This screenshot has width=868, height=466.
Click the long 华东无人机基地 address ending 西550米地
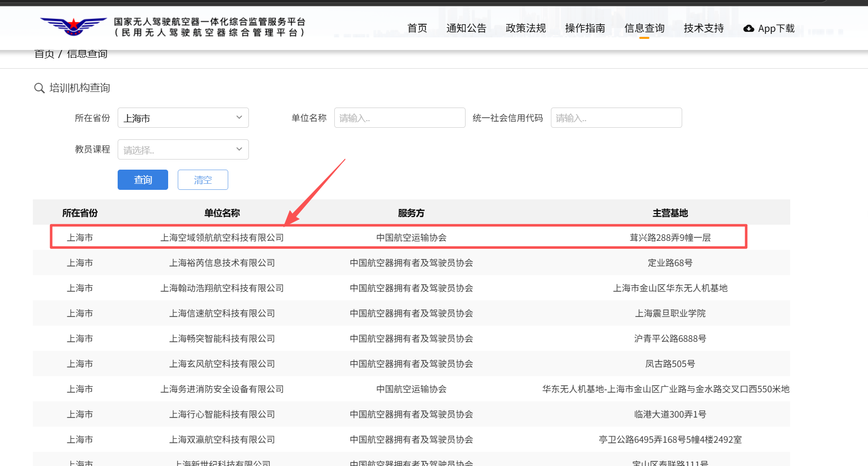tap(666, 389)
